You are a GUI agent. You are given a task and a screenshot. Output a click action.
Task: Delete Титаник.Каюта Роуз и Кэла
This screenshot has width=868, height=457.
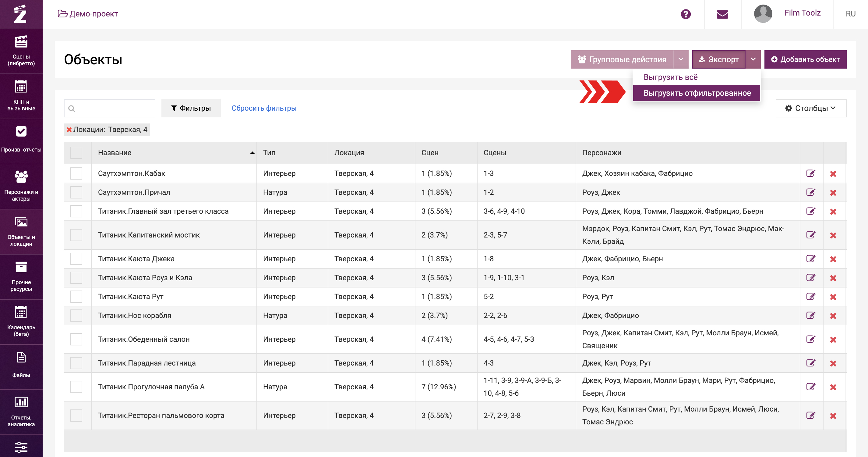833,278
